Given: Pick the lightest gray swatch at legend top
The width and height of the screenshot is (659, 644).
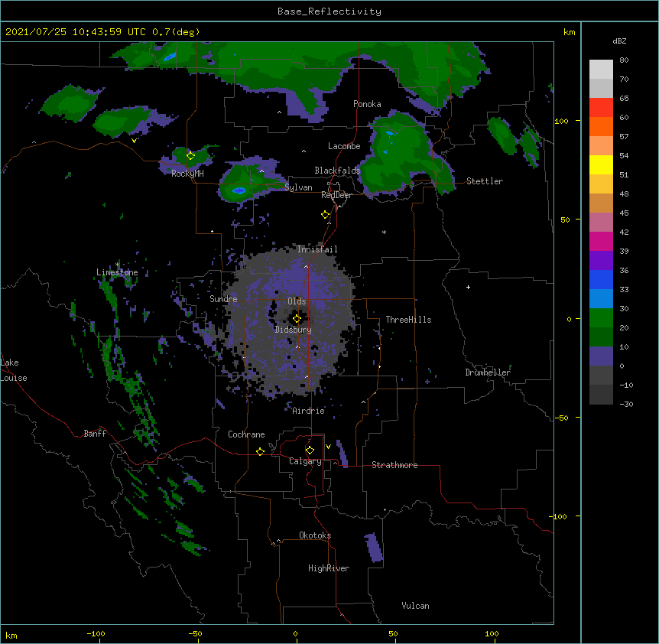Looking at the screenshot, I should tap(601, 70).
